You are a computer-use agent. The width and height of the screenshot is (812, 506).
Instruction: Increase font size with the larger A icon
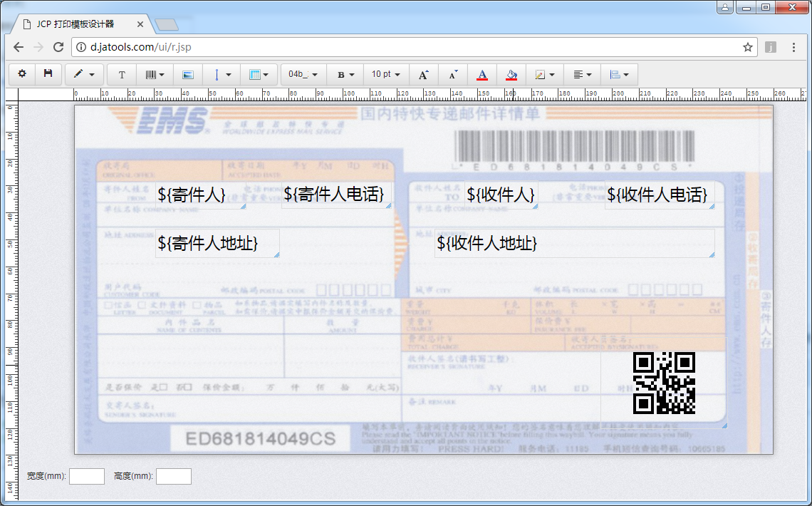[x=424, y=75]
